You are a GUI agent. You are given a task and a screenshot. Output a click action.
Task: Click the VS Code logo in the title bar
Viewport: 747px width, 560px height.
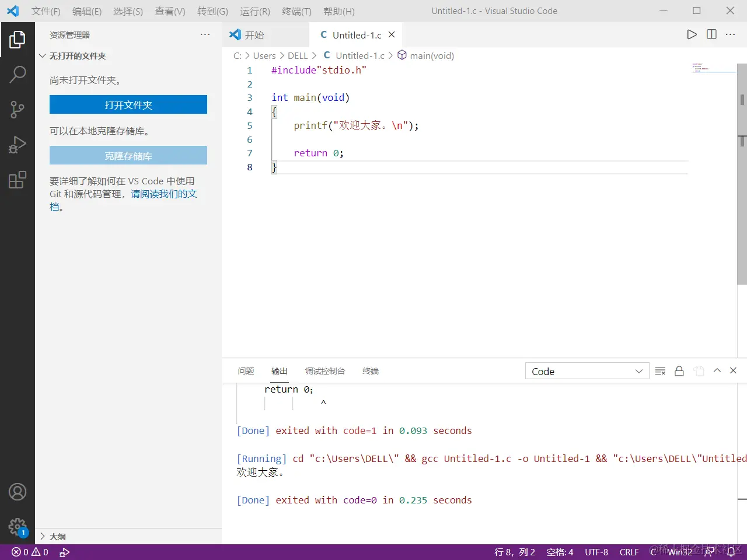click(13, 11)
